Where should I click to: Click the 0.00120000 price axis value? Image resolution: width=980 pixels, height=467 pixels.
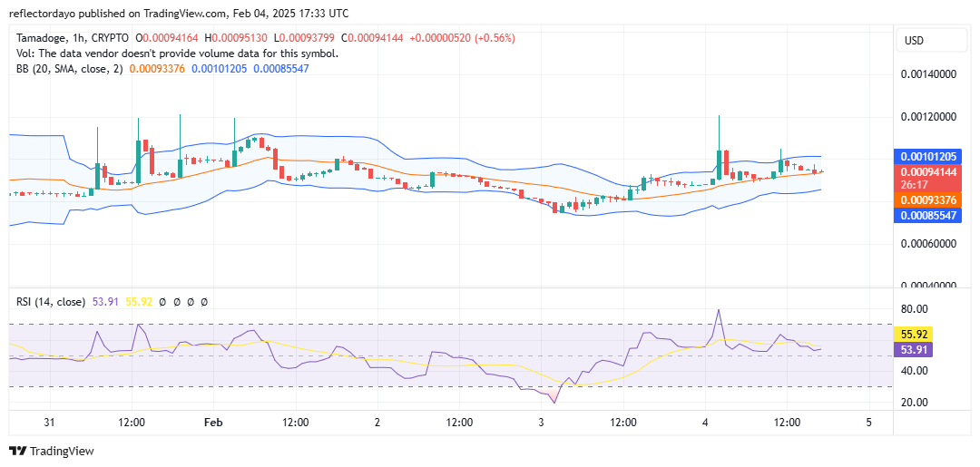(x=929, y=117)
